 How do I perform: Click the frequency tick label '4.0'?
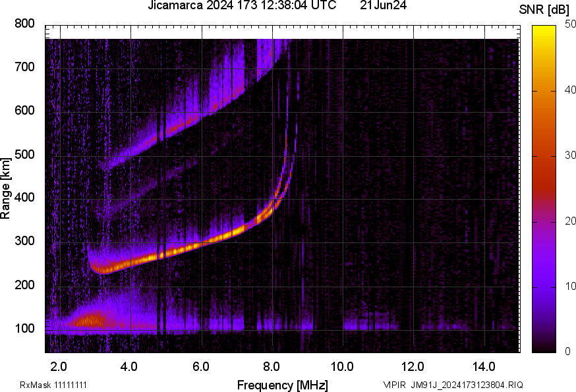point(129,366)
